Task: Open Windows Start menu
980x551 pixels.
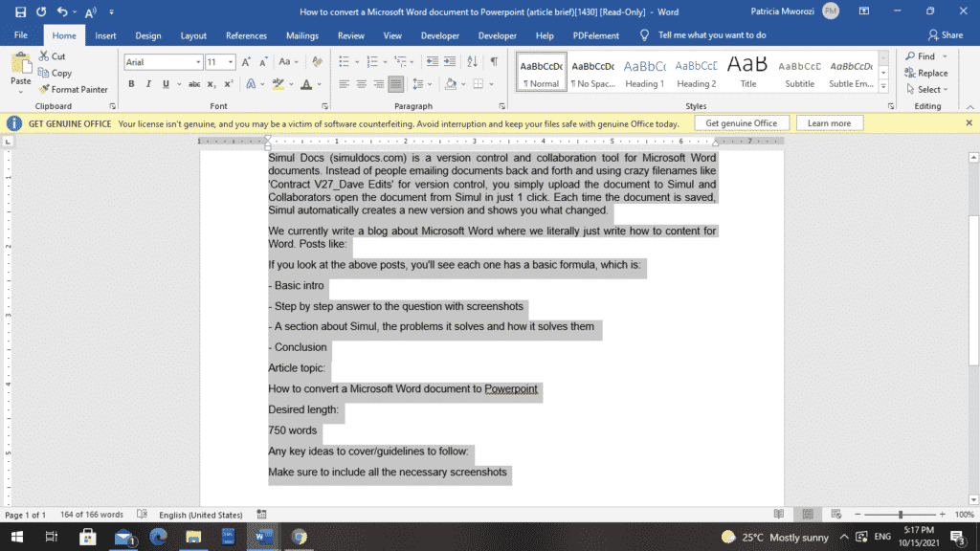Action: click(17, 537)
